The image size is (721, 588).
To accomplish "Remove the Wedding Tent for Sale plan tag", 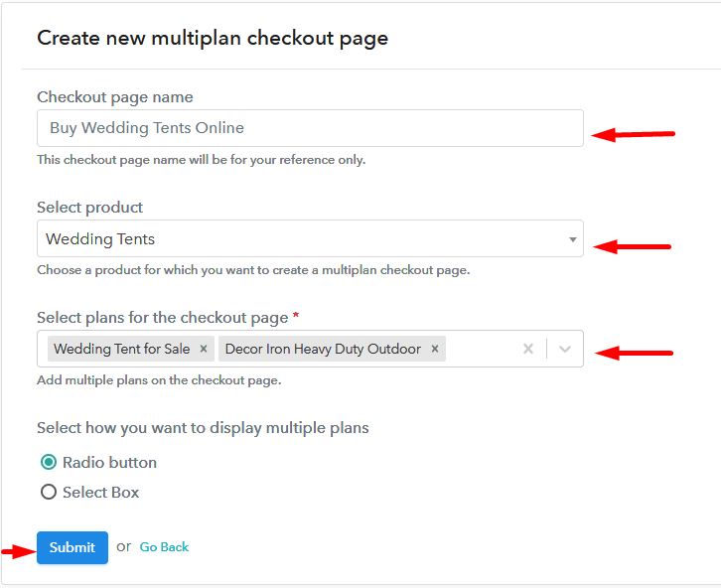I will 204,349.
